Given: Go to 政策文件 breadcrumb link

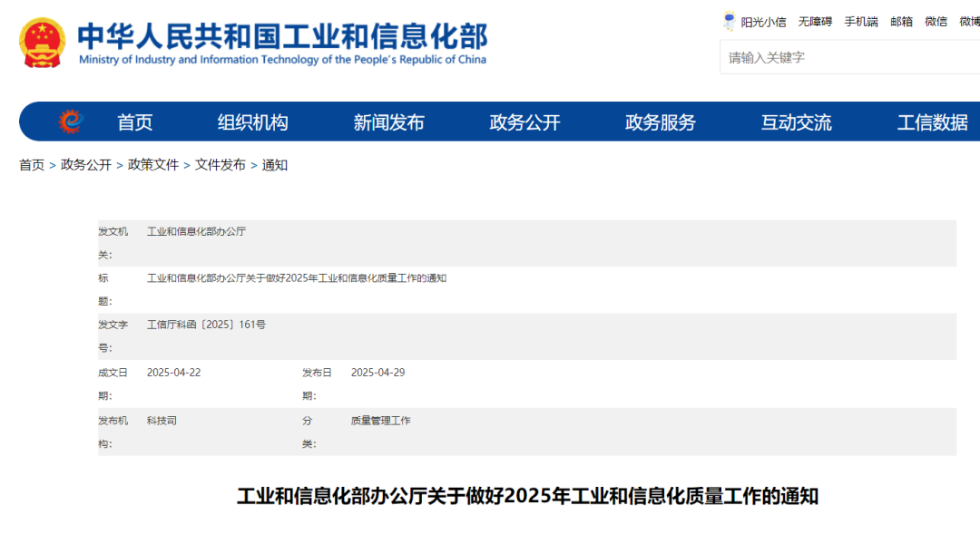Looking at the screenshot, I should pyautogui.click(x=153, y=165).
